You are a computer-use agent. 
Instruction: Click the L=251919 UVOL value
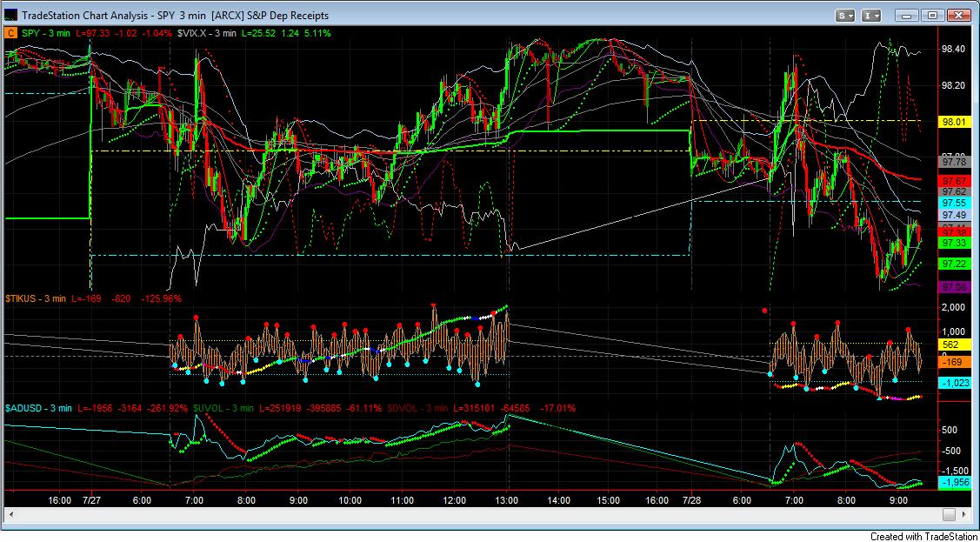[x=278, y=408]
